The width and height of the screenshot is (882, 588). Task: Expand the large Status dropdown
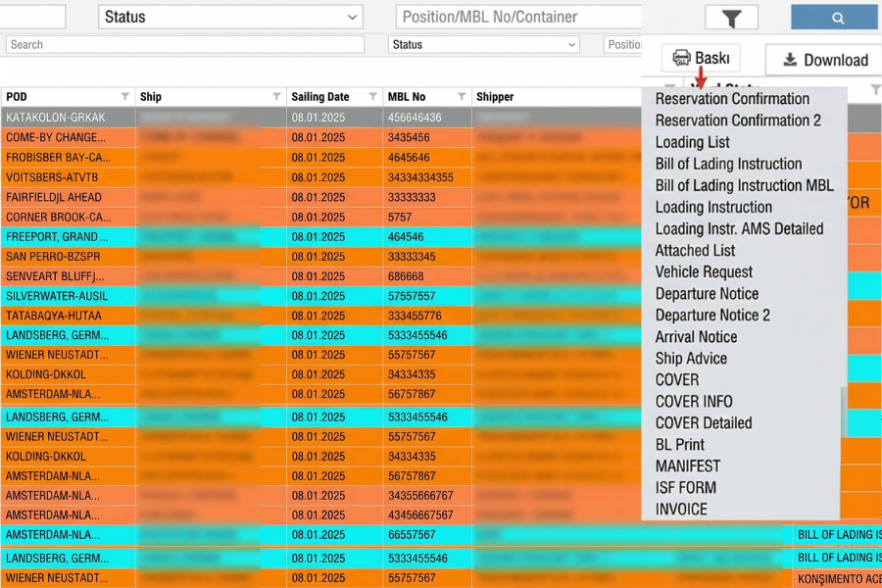click(230, 17)
